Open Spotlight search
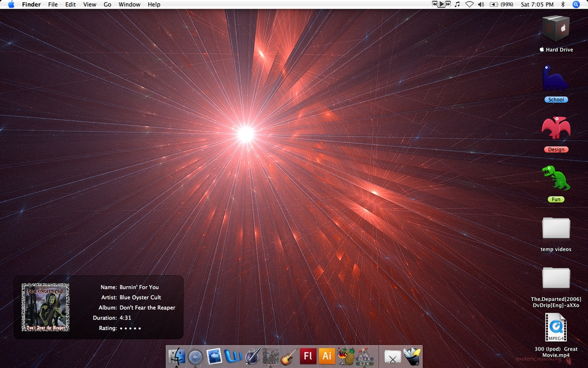 pyautogui.click(x=576, y=4)
